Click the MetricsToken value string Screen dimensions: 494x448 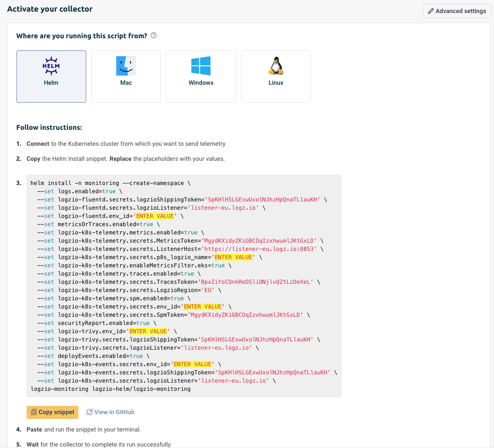259,241
